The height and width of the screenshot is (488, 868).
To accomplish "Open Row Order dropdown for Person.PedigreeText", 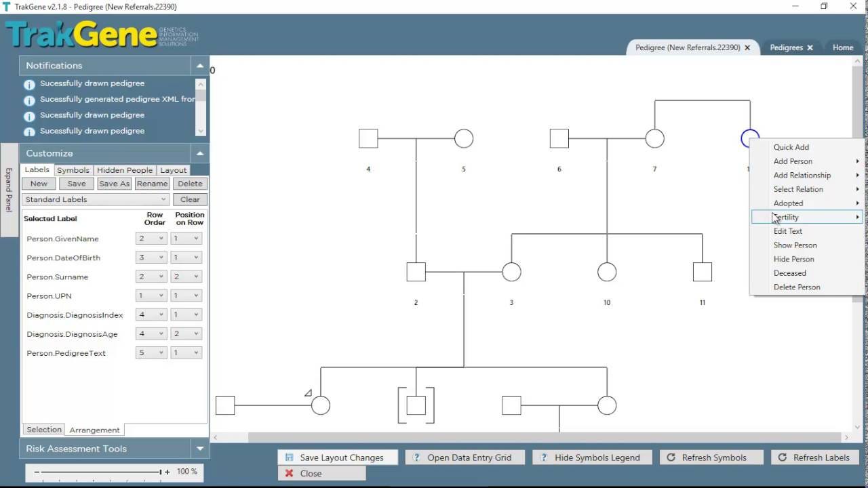I will (151, 352).
